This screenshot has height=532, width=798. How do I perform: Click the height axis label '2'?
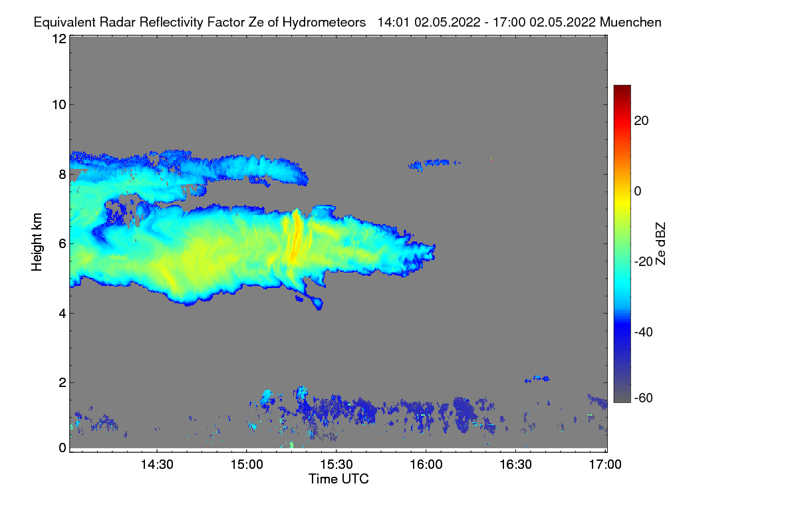[x=63, y=382]
